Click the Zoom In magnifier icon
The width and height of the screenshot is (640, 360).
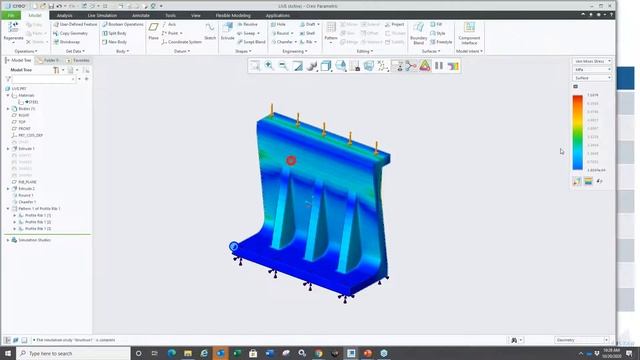click(269, 66)
